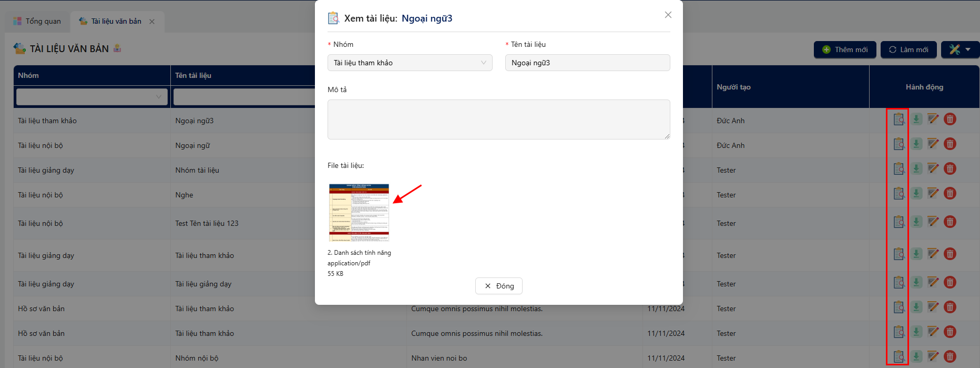Download Test Tên tài liệu 123 file
Viewport: 980px width, 368px height.
[x=916, y=222]
